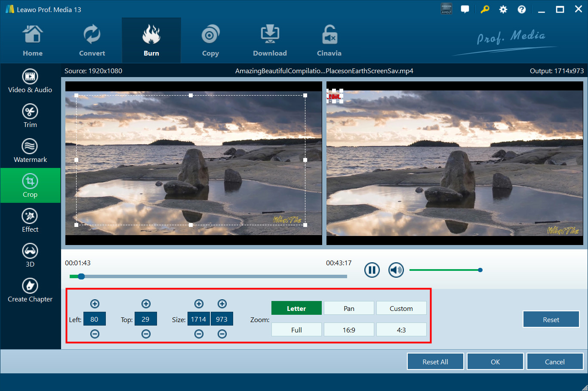
Task: Mute the speaker volume icon
Action: (396, 270)
